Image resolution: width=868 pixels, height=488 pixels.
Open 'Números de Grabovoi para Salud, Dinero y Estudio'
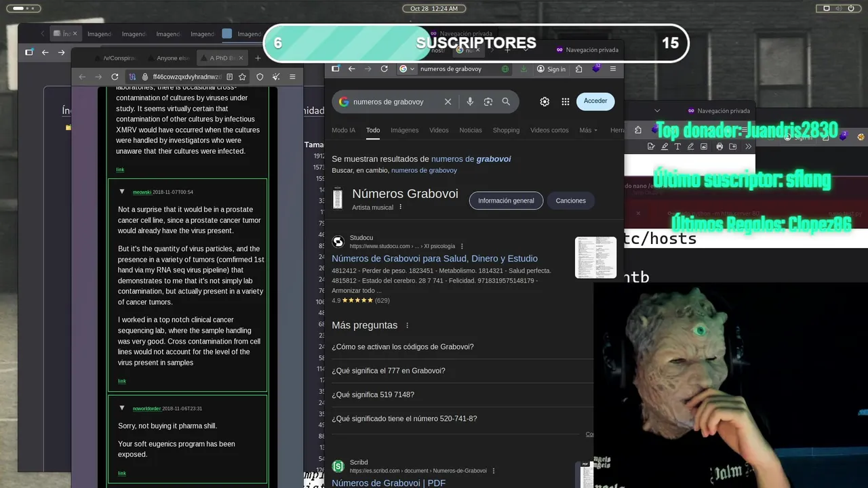coord(435,258)
